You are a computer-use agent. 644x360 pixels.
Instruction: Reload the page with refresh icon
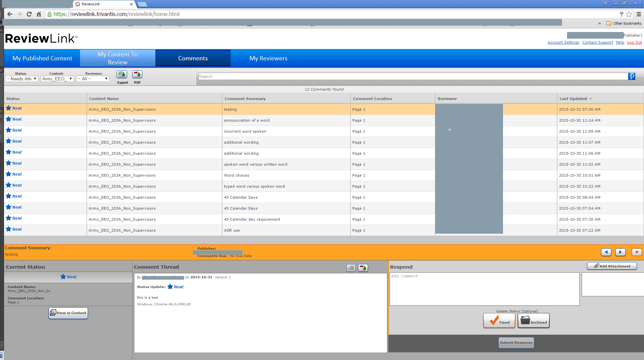(x=29, y=14)
